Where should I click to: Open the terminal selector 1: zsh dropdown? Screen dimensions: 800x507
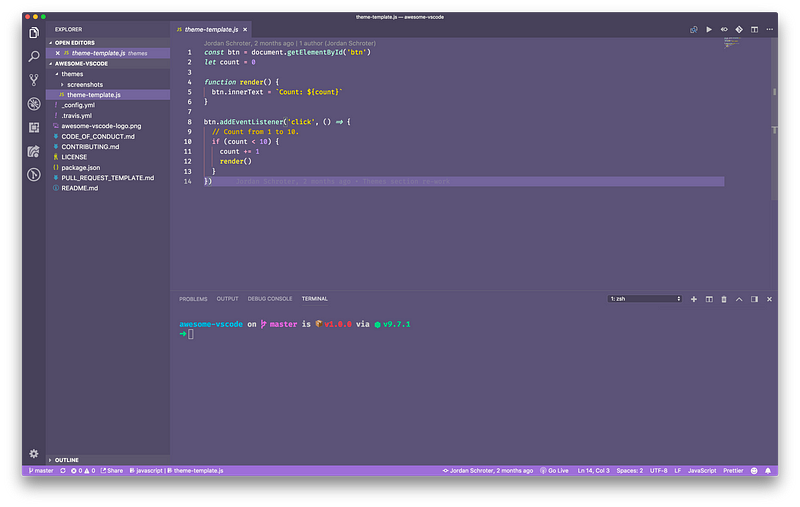(645, 299)
